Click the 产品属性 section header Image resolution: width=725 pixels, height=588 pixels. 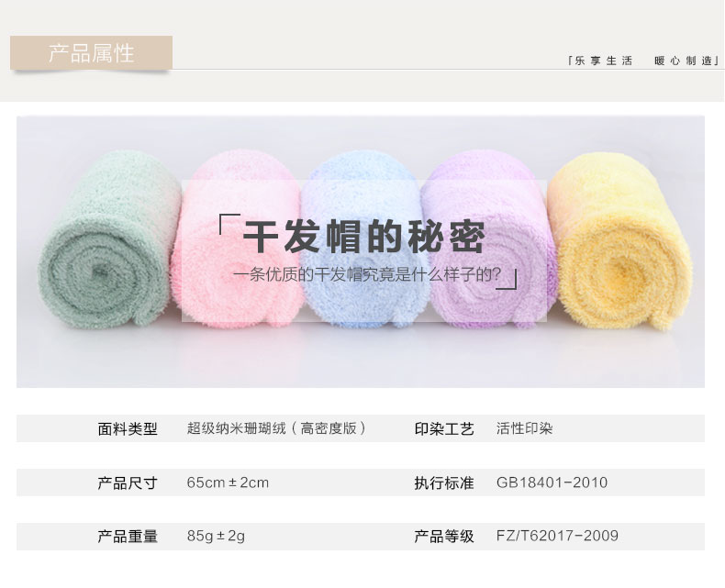[x=91, y=52]
